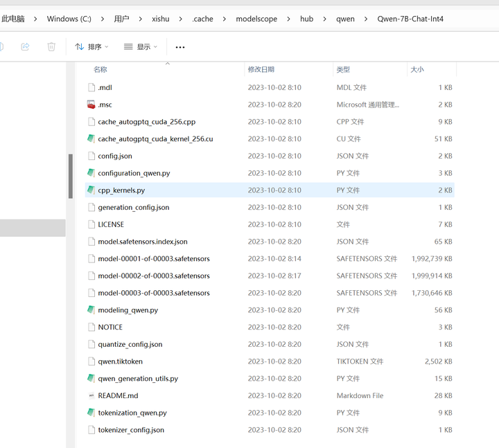Click the Markdown File type cell
This screenshot has width=499, height=448.
(x=360, y=395)
